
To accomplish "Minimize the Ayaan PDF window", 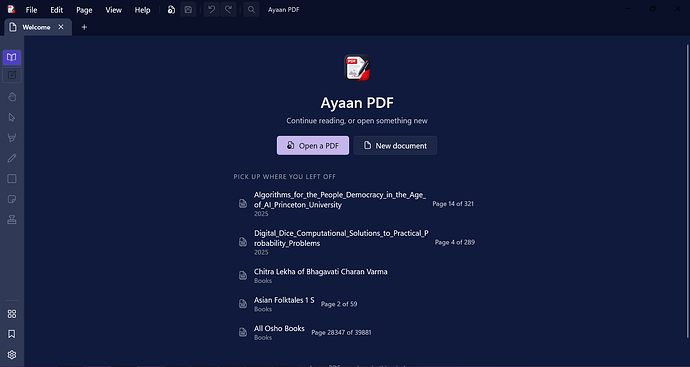I will click(628, 9).
